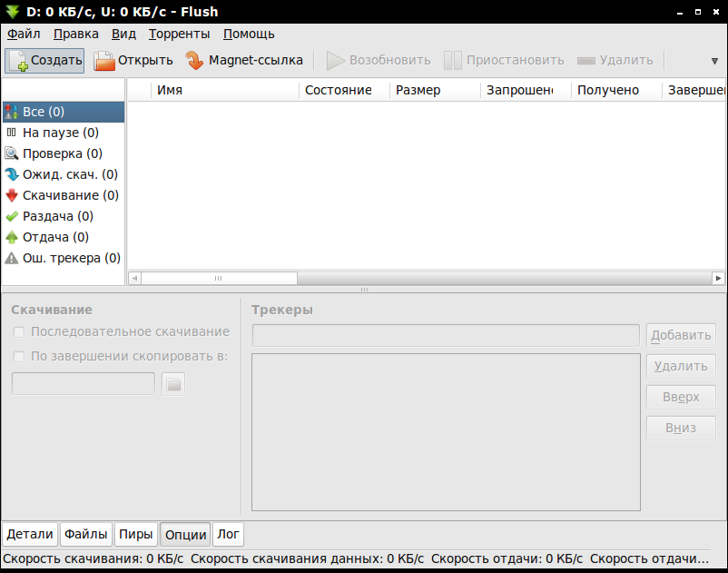Sort by the Размер column header
This screenshot has height=573, width=728.
(x=436, y=90)
